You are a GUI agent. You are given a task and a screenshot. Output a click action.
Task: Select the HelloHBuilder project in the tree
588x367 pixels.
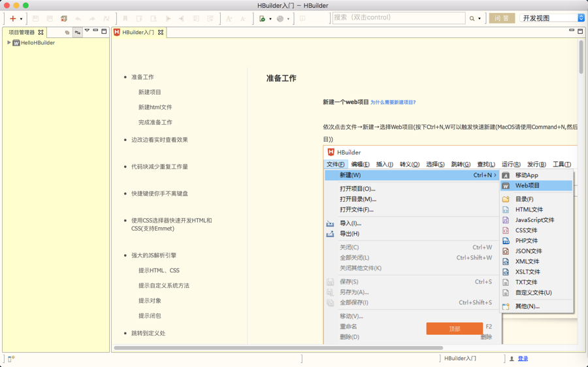click(34, 42)
